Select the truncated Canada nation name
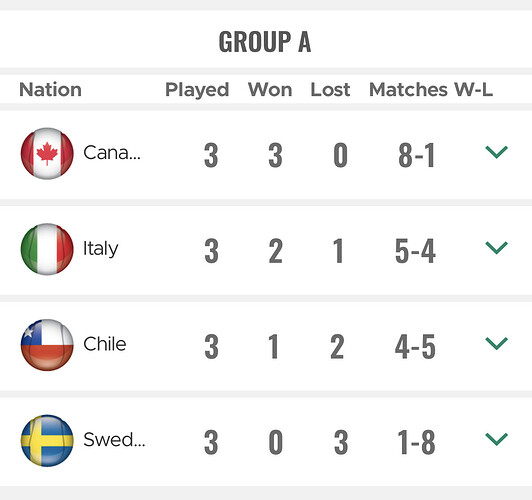Viewport: 532px width, 500px height. (x=112, y=153)
